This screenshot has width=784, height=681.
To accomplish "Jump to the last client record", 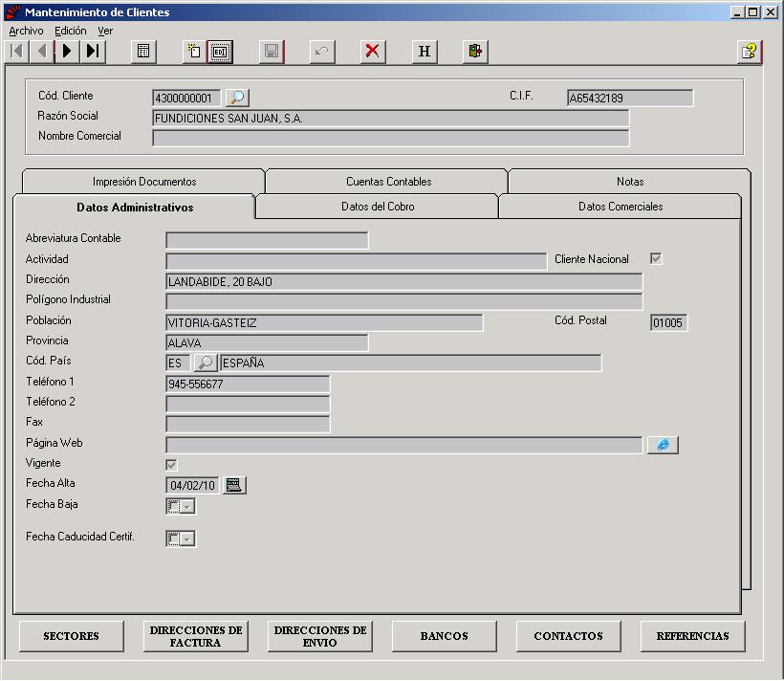I will click(x=93, y=51).
